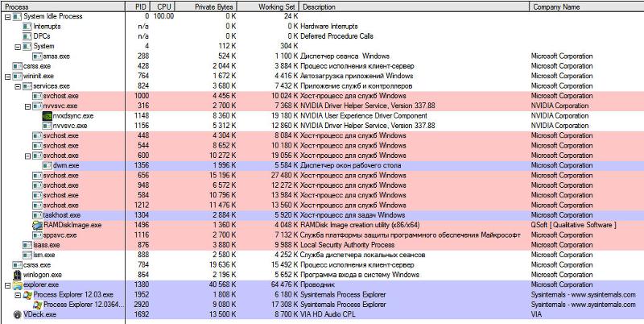644x324 pixels.
Task: Sort by the Company Name column header
Action: click(x=587, y=6)
